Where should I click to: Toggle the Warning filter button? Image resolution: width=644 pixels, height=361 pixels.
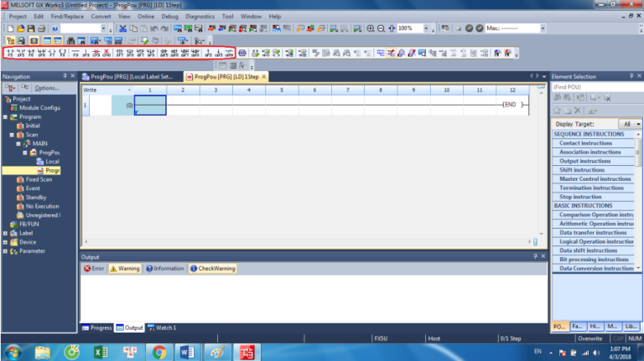pos(124,269)
